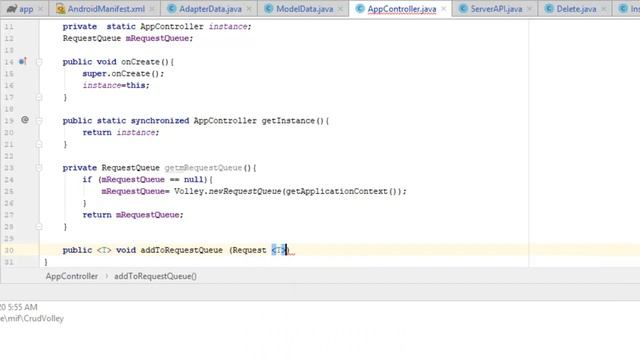Image resolution: width=640 pixels, height=360 pixels.
Task: Open the AdapterData.java tab
Action: pos(210,9)
